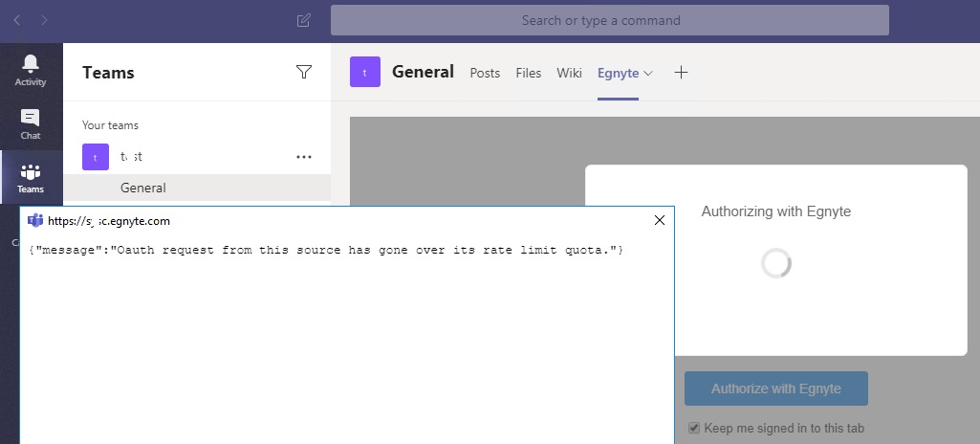The height and width of the screenshot is (444, 980).
Task: Open more options for the test team
Action: 304,157
